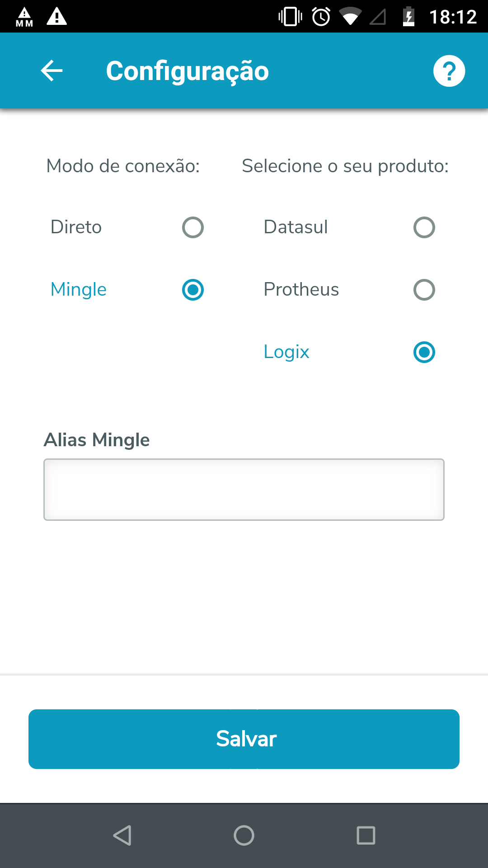Tap the vibrate mode status icon
488x868 pixels.
pos(291,17)
